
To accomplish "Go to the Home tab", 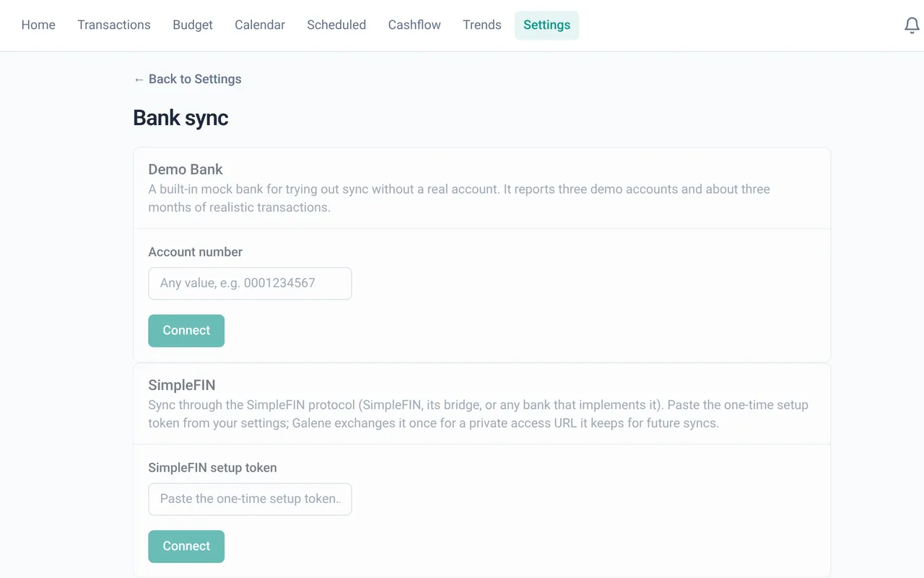I will 38,25.
